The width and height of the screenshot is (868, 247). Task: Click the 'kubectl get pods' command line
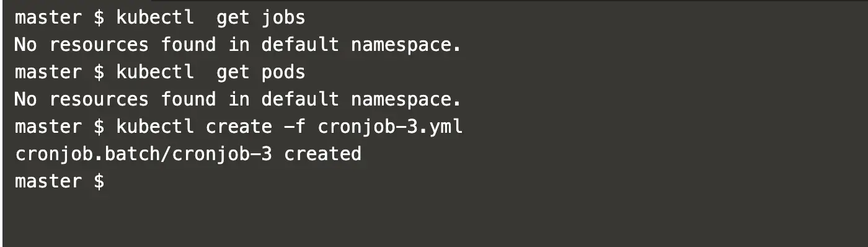160,72
